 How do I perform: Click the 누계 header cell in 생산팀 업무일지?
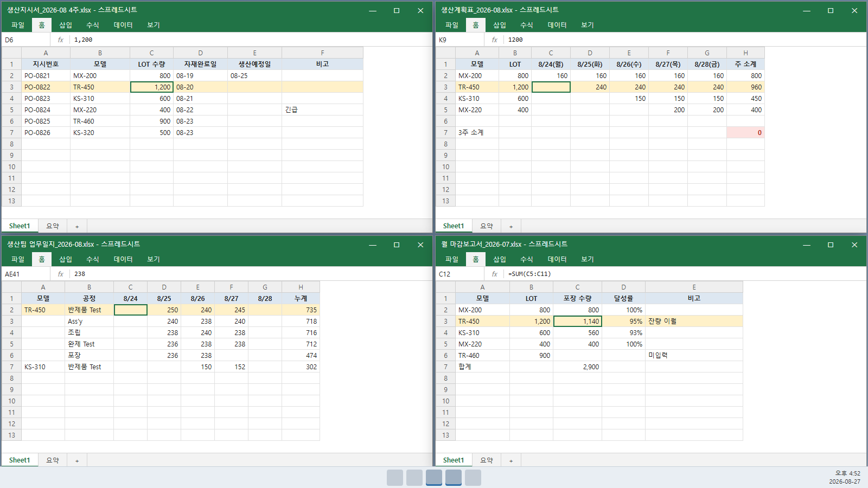coord(301,298)
